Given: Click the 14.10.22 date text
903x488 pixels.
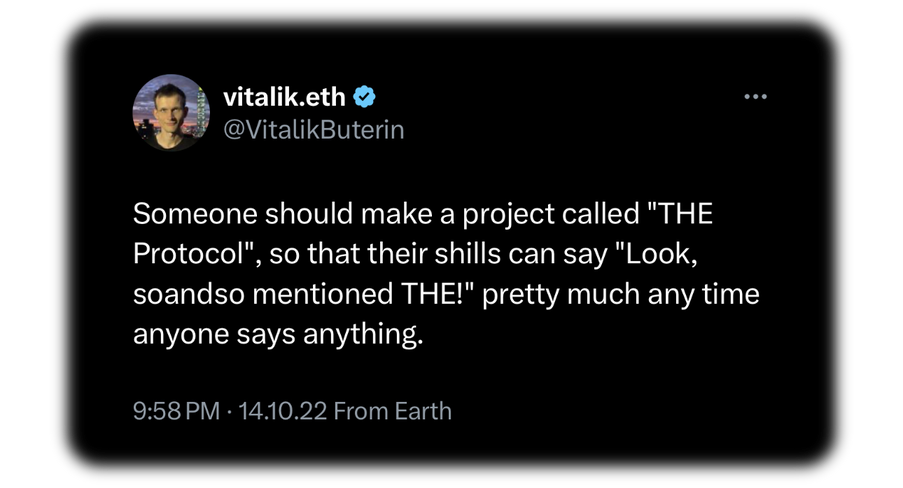Looking at the screenshot, I should pos(281,411).
